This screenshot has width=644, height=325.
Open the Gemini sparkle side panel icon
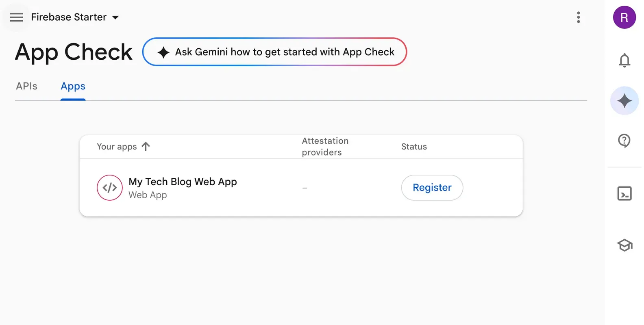click(x=624, y=101)
